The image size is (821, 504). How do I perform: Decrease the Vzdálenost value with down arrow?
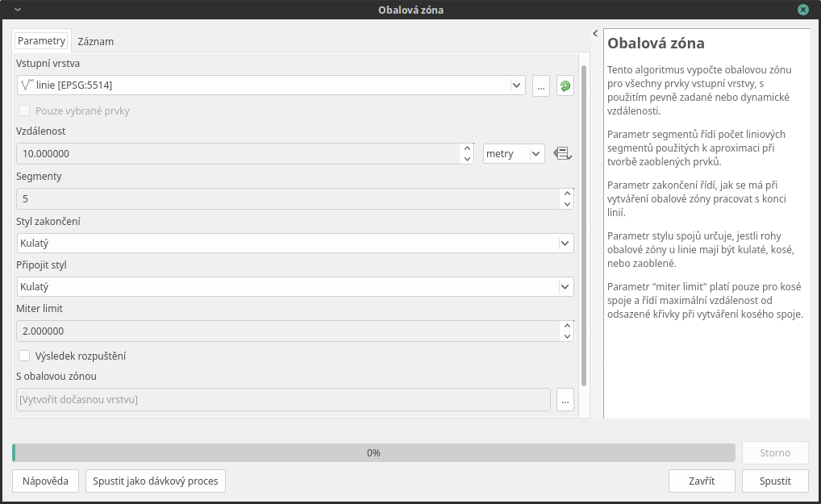467,159
